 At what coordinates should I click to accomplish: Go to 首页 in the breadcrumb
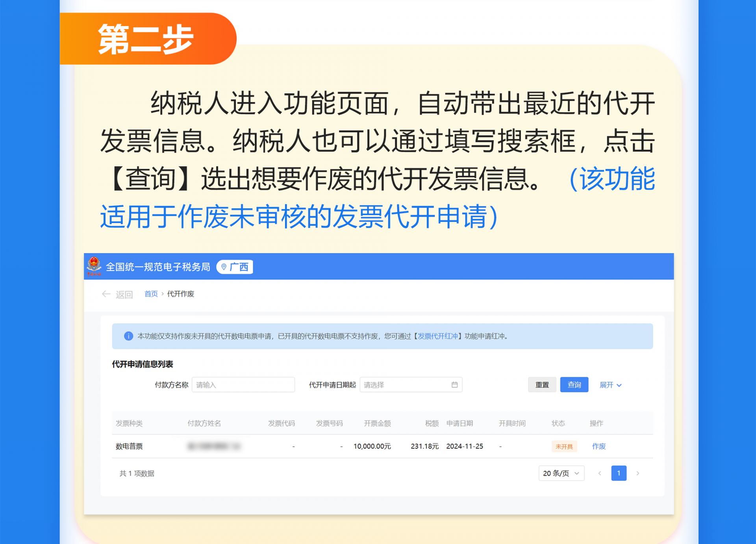click(151, 294)
